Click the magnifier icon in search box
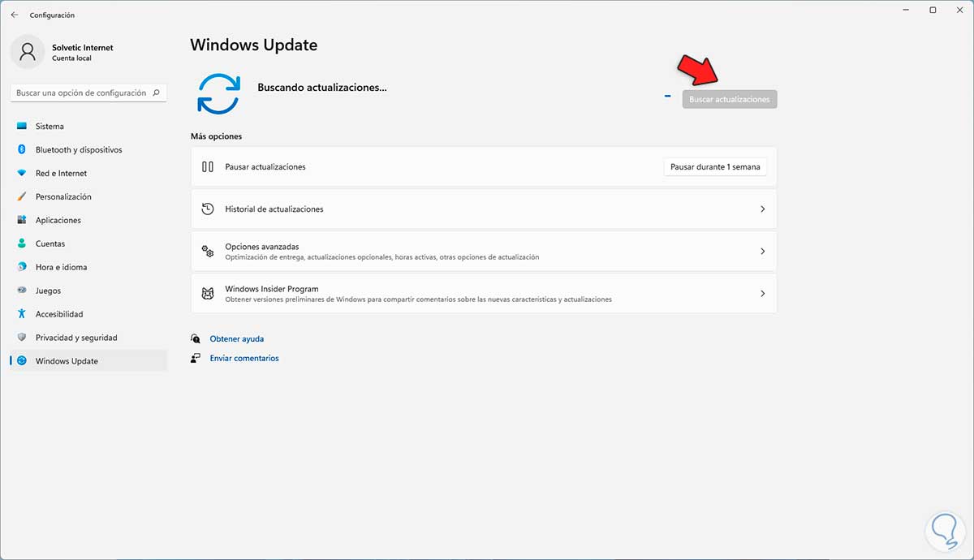The width and height of the screenshot is (974, 560). [157, 93]
